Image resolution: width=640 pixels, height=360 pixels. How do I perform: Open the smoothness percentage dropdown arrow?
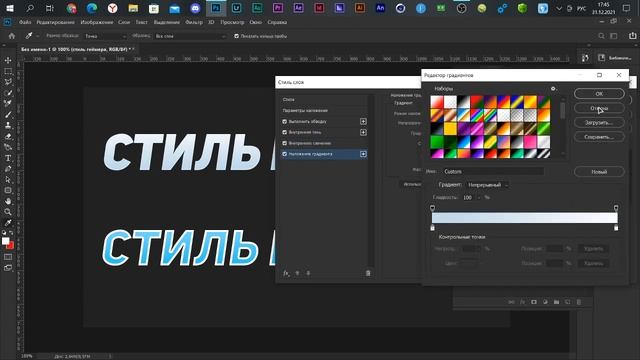click(x=479, y=198)
